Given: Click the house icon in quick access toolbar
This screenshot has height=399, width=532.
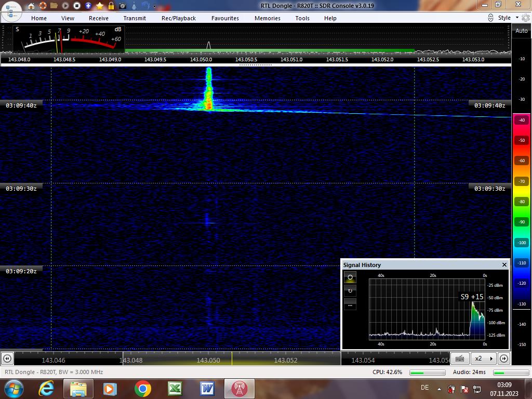Looking at the screenshot, I should tap(31, 6).
